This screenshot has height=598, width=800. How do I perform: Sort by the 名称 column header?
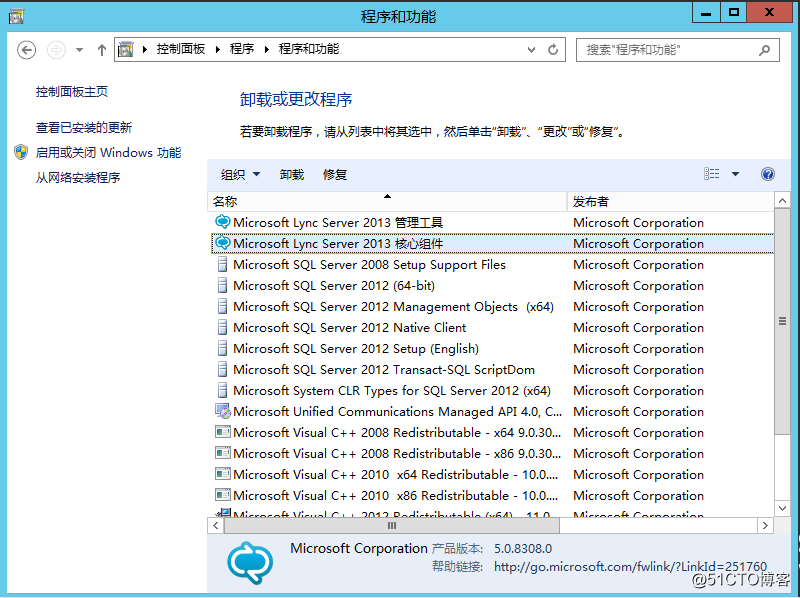click(387, 202)
